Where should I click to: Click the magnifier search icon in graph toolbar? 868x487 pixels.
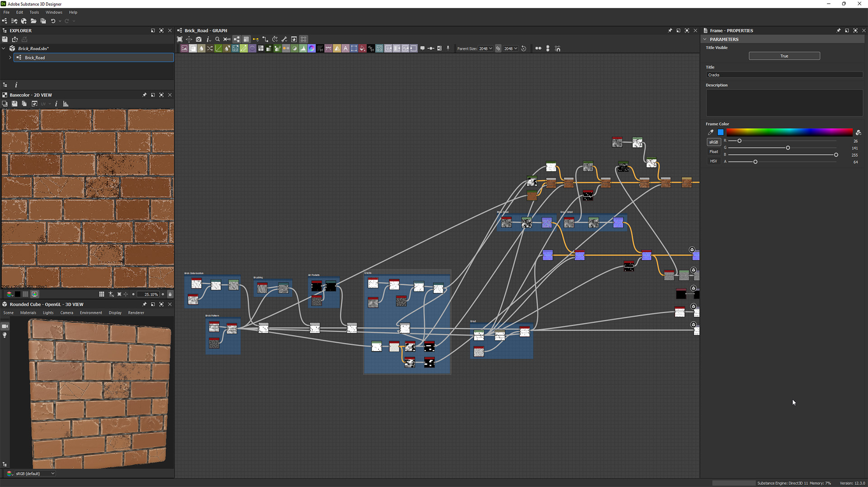217,39
